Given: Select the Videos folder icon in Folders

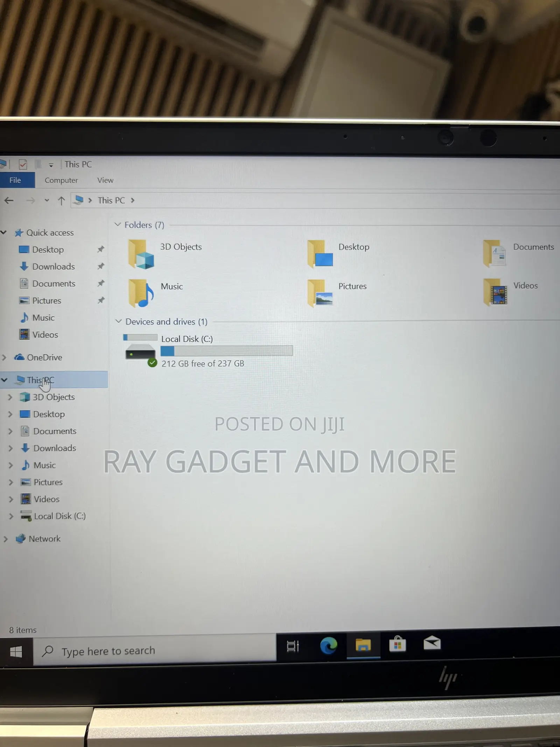Looking at the screenshot, I should (495, 292).
